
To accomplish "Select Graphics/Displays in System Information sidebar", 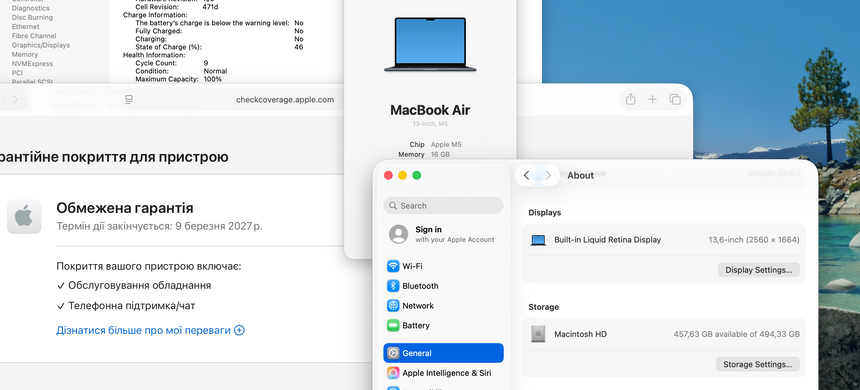I will pyautogui.click(x=41, y=45).
